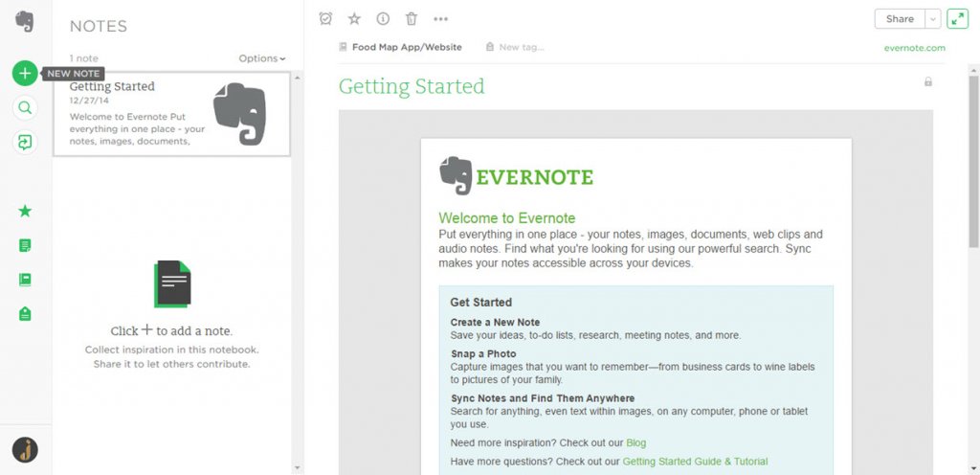Open Shortcuts star in the sidebar
The image size is (980, 475).
[25, 212]
